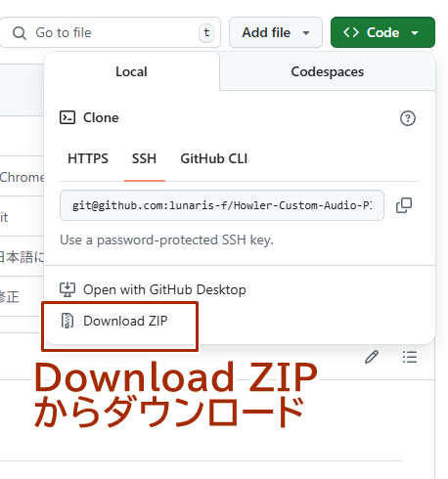Focus the git@github.com clone URL field
The width and height of the screenshot is (448, 479).
point(222,205)
